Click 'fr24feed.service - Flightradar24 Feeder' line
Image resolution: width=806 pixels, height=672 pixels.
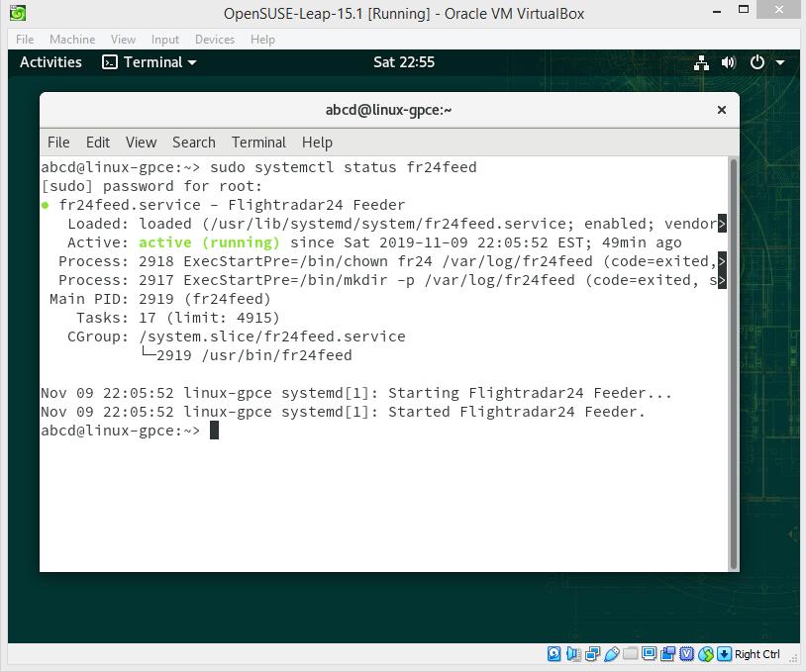pyautogui.click(x=232, y=205)
